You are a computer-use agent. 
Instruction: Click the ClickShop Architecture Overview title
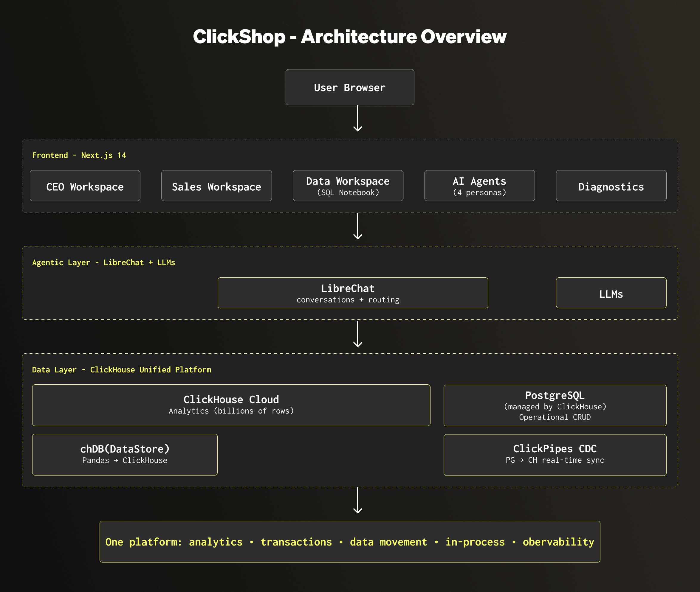[349, 36]
